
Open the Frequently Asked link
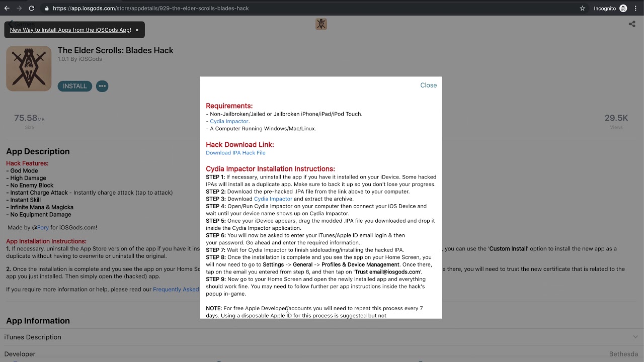[x=176, y=289]
